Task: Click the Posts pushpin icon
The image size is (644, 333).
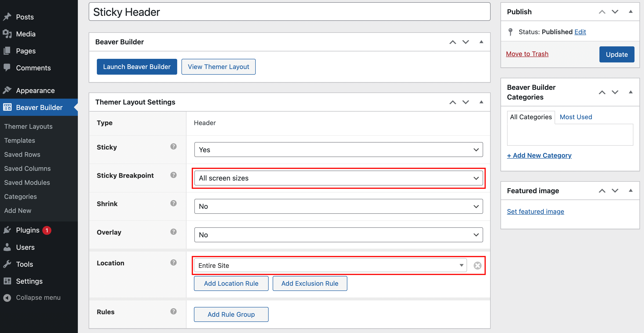Action: (7, 17)
